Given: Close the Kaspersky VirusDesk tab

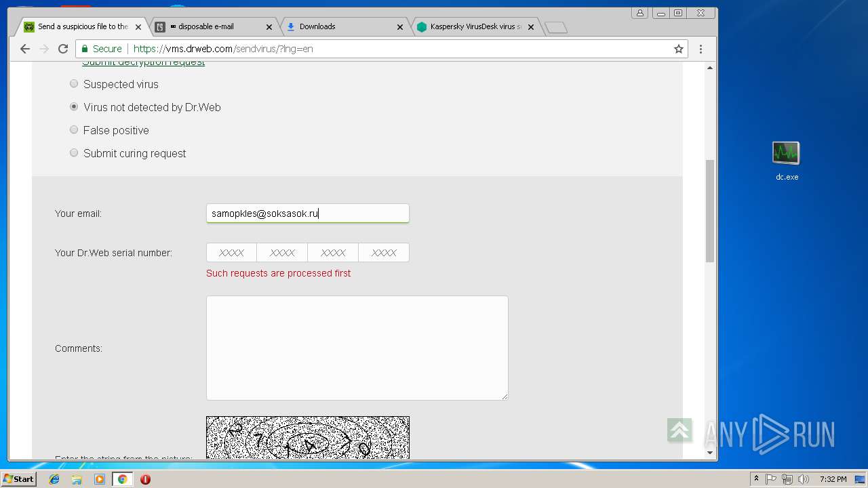Looking at the screenshot, I should [531, 27].
